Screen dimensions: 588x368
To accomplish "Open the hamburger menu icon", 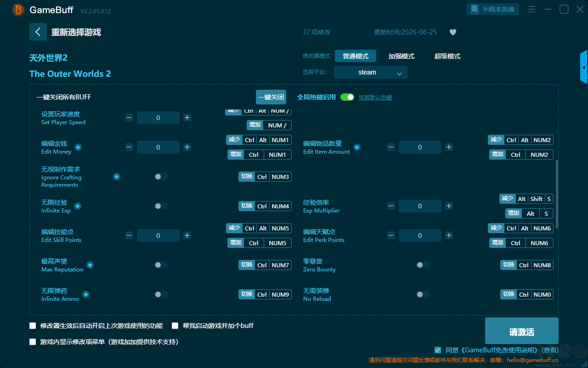I will pos(531,9).
